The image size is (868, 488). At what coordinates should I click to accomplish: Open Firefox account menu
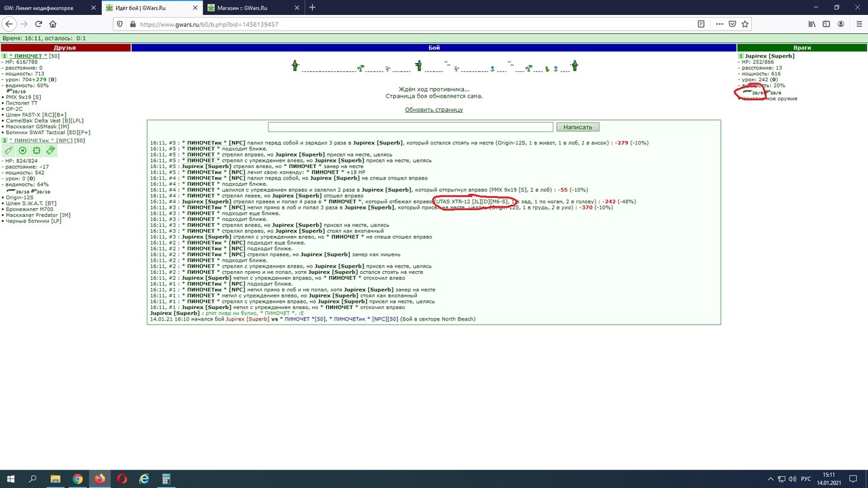842,24
